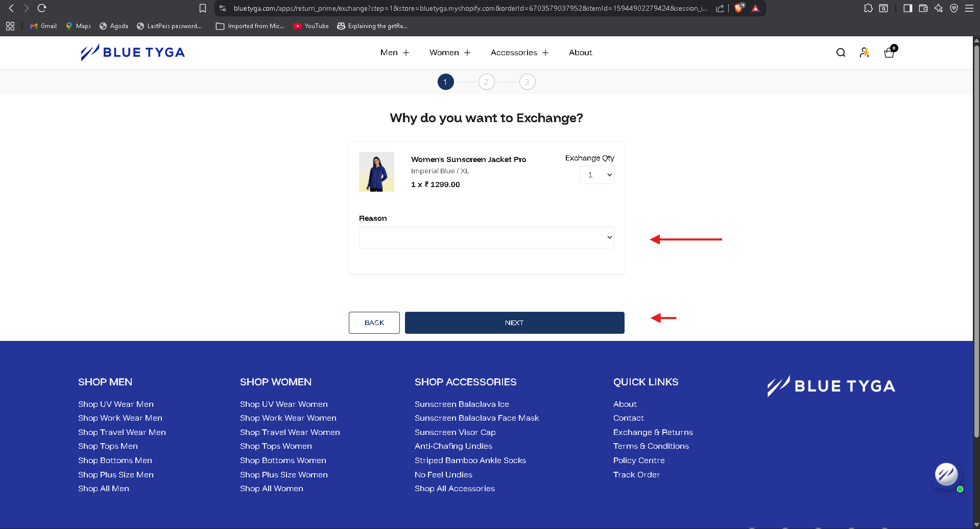The width and height of the screenshot is (980, 529).
Task: Open Shop Bottoms Men link
Action: point(115,461)
